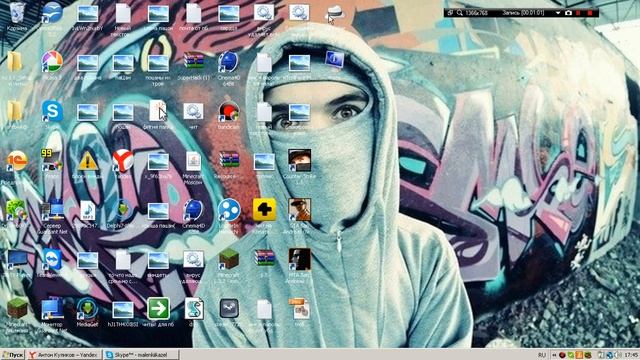Click the window-select icon in recording bar
The image size is (640, 360).
(x=450, y=13)
